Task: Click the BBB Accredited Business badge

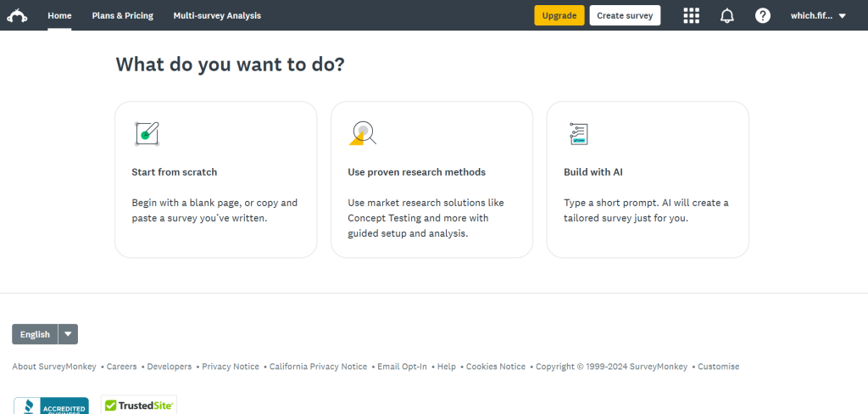Action: (x=51, y=406)
